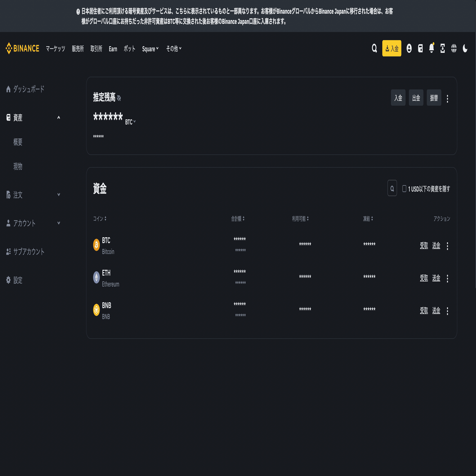Open 設定 in the sidebar
This screenshot has width=476, height=476.
pyautogui.click(x=14, y=280)
